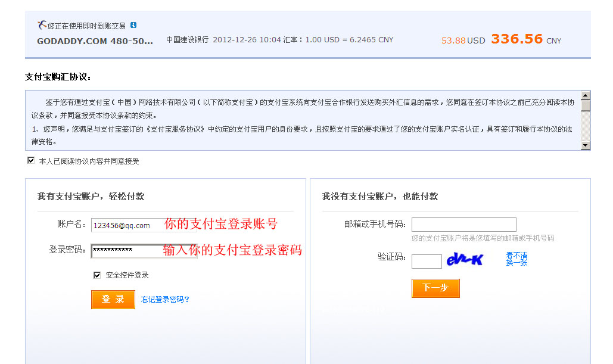Uncheck 本人已阅读协议内容并同意接受 checkbox
The image size is (613, 364).
click(x=31, y=160)
